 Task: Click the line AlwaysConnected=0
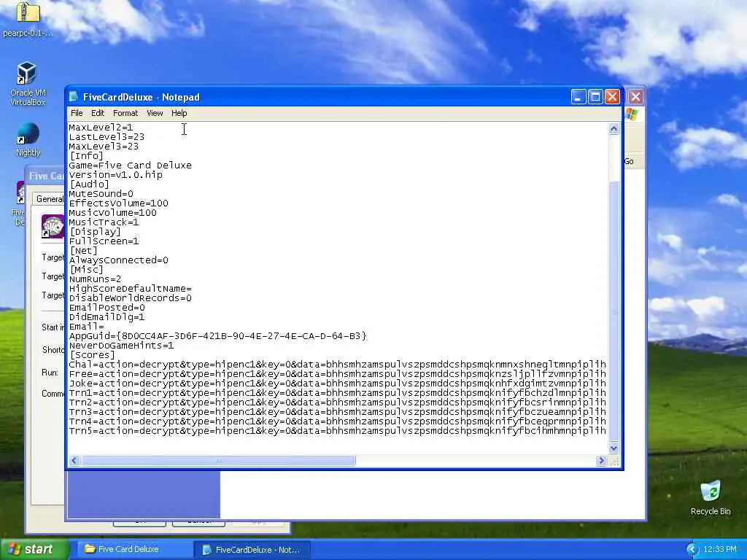coord(119,260)
